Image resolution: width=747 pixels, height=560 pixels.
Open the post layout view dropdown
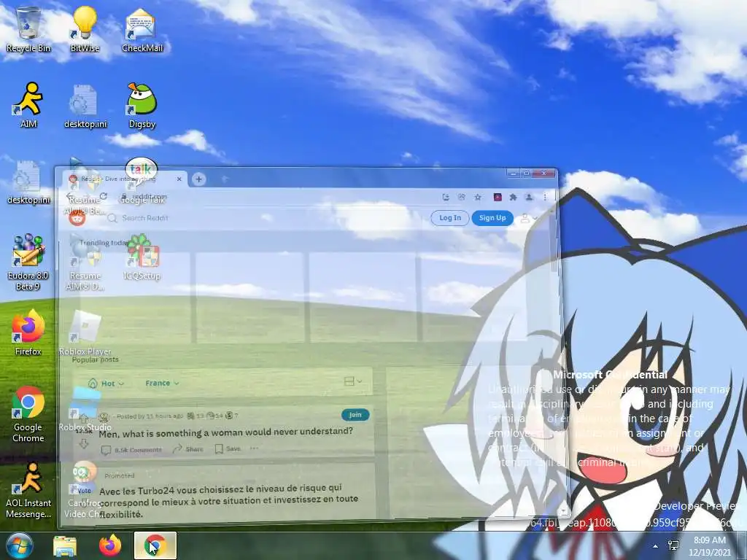(x=353, y=381)
